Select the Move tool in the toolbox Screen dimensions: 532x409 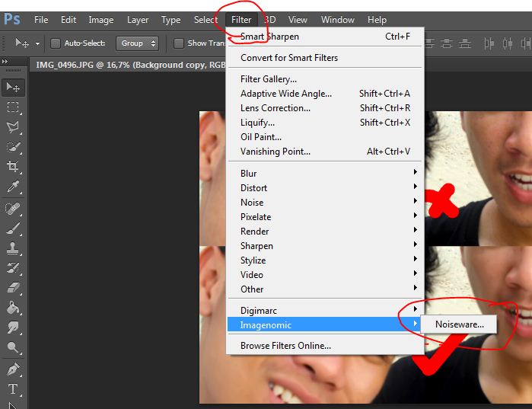click(x=13, y=88)
